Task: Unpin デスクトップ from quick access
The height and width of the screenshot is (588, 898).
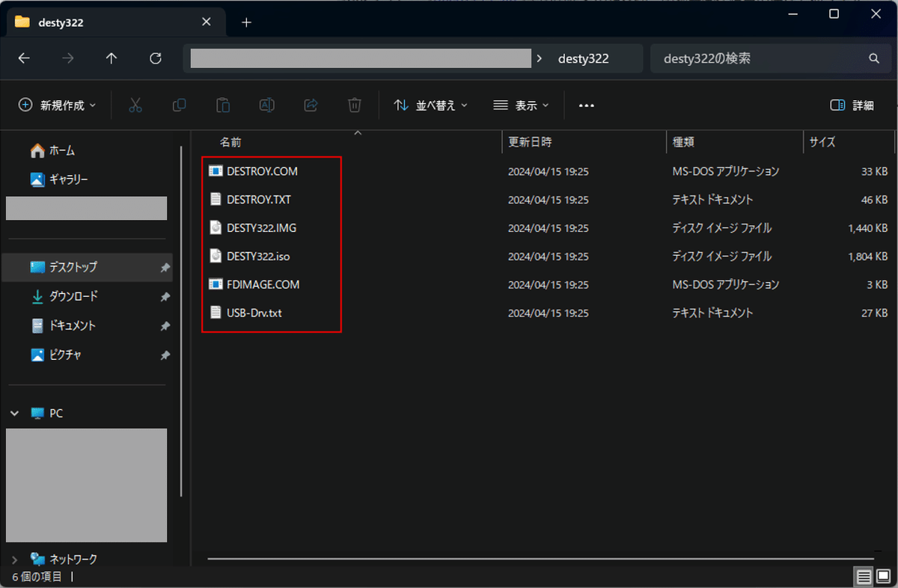Action: [x=165, y=267]
